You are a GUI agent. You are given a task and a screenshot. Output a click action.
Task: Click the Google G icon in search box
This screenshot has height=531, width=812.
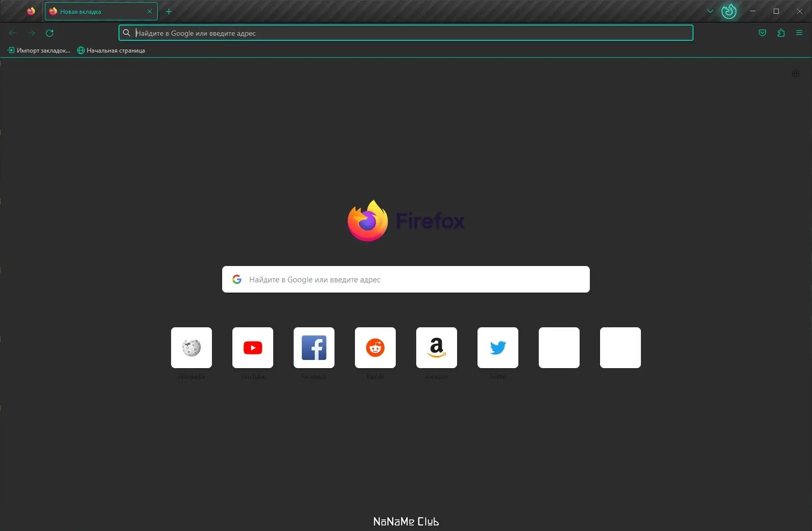[237, 279]
